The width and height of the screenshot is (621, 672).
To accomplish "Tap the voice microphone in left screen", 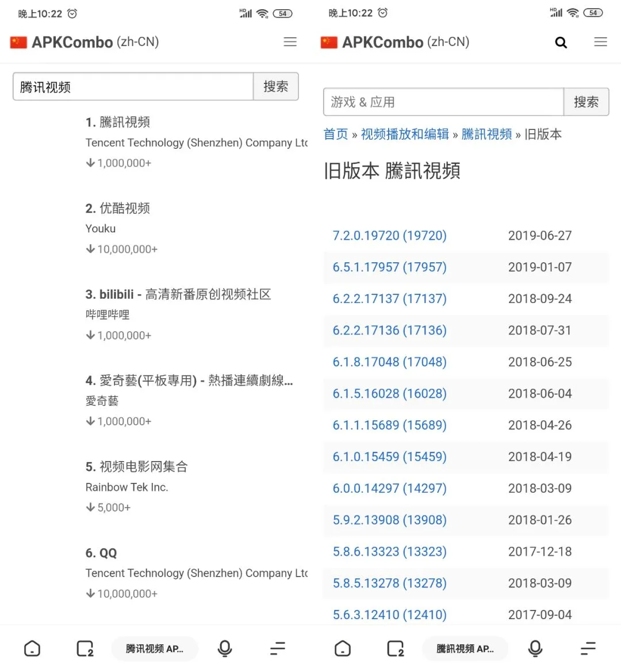I will pyautogui.click(x=225, y=648).
